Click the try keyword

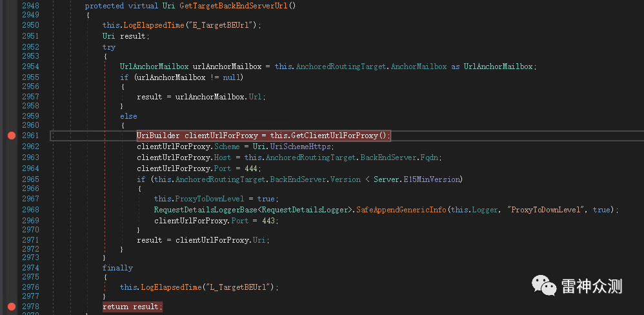point(109,47)
